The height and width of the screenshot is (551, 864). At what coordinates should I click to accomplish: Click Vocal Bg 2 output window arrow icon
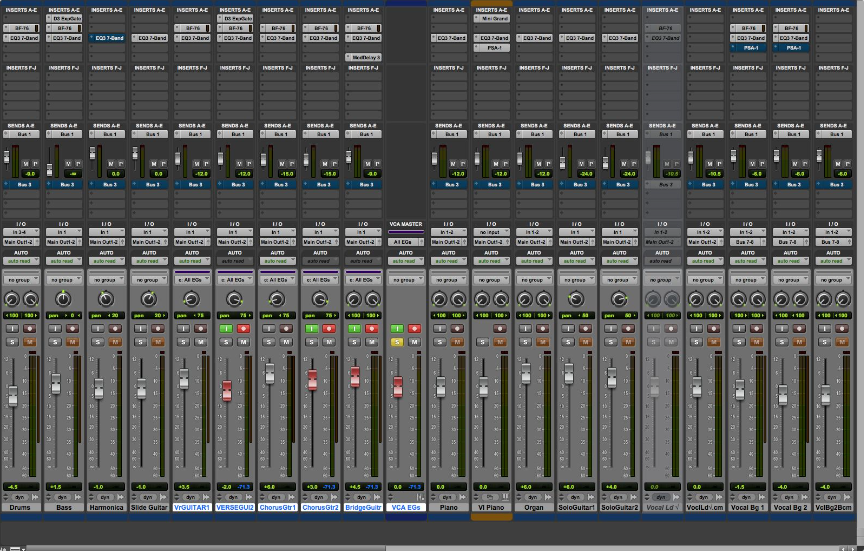(x=803, y=497)
